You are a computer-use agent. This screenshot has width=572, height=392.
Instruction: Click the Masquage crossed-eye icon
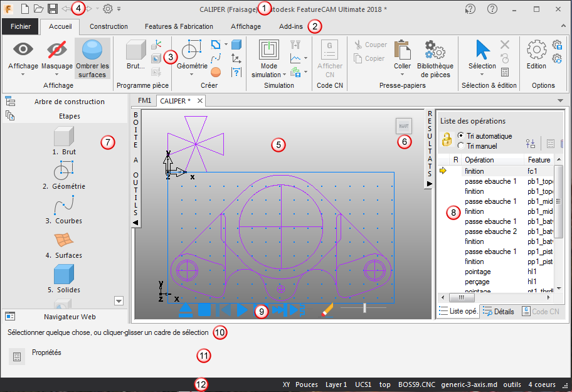57,50
